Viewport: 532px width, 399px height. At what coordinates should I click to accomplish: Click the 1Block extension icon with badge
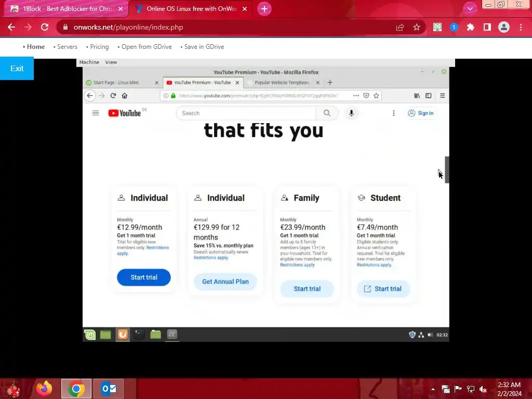point(454,27)
